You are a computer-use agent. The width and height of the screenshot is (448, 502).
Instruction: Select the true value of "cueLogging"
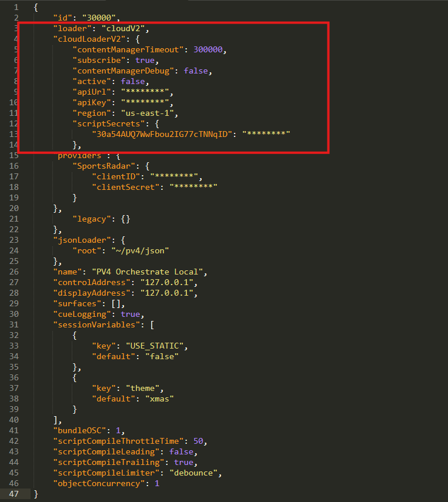(131, 314)
